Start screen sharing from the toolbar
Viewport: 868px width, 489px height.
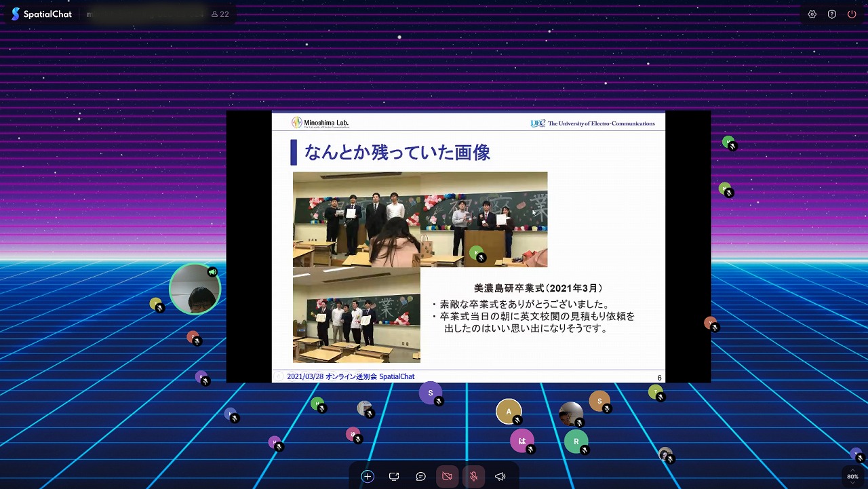[394, 476]
